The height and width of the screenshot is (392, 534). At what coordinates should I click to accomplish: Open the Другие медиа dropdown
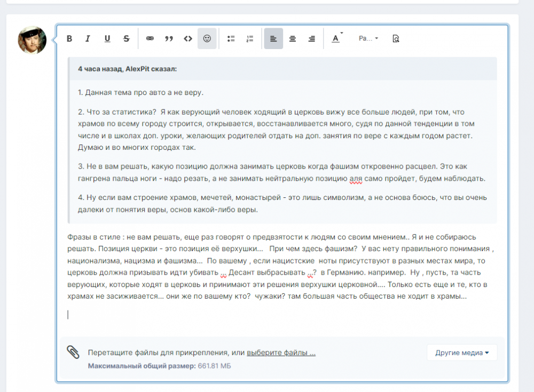point(462,353)
